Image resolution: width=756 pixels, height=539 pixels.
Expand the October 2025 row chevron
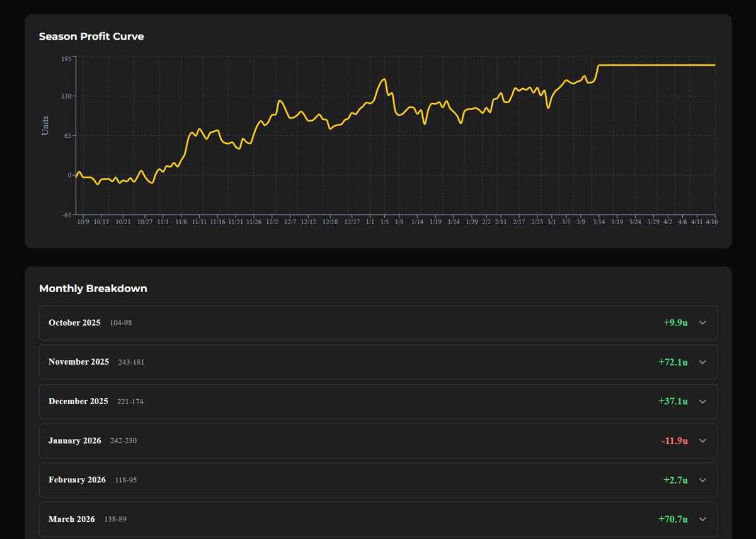pyautogui.click(x=703, y=322)
